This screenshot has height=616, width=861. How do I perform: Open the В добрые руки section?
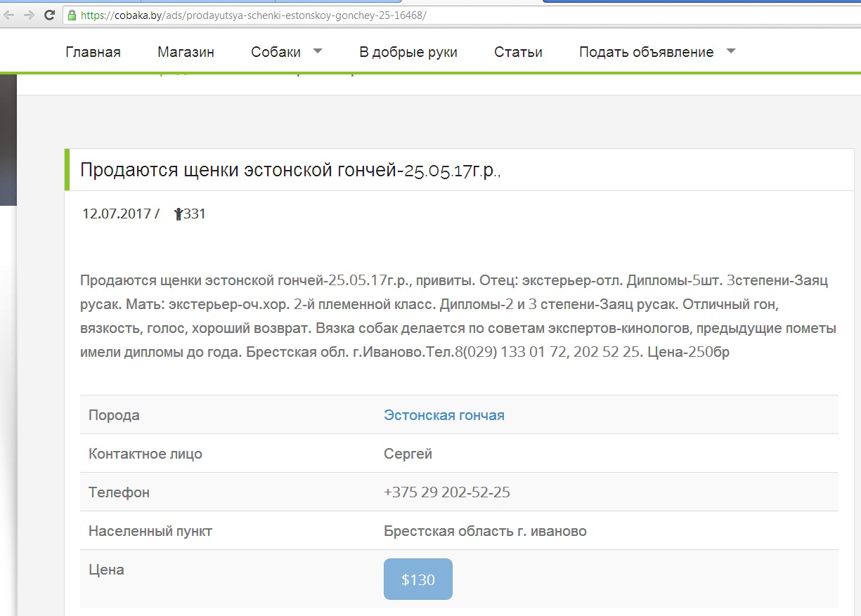[x=408, y=52]
